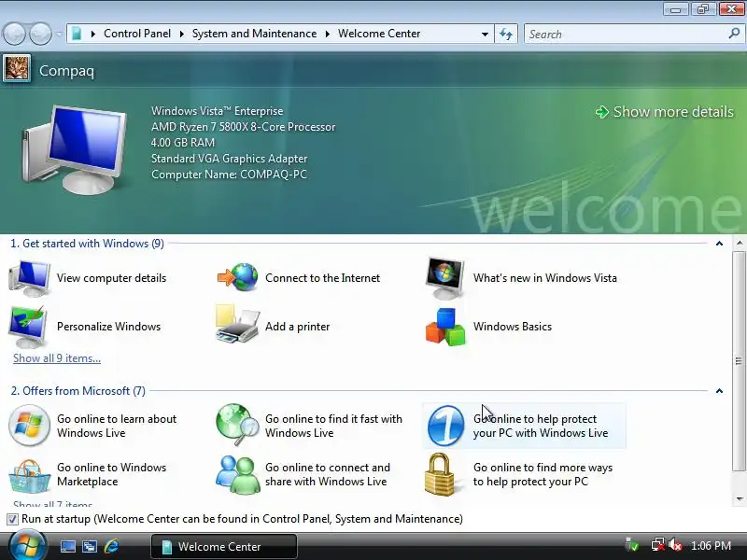The image size is (747, 560).
Task: Expand the arrow before Control Panel breadcrumb
Action: click(92, 35)
